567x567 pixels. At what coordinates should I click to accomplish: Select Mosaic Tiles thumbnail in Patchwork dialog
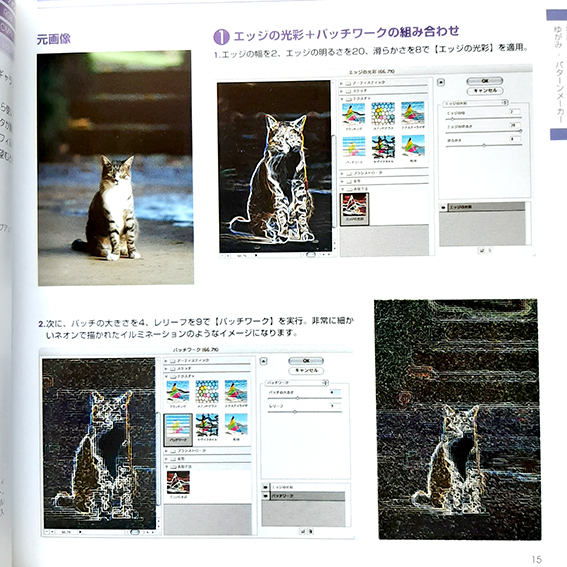[207, 425]
